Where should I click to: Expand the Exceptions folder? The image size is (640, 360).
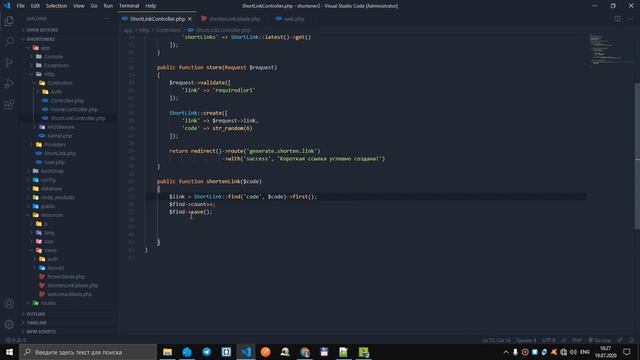[56, 65]
